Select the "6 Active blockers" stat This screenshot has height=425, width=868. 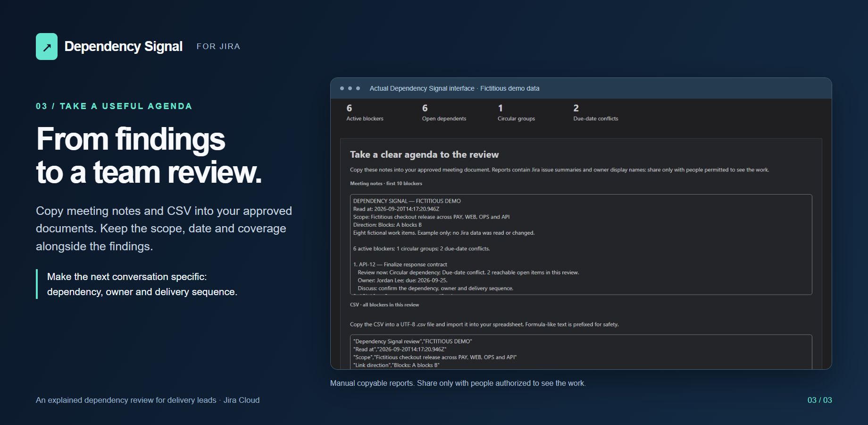[365, 113]
